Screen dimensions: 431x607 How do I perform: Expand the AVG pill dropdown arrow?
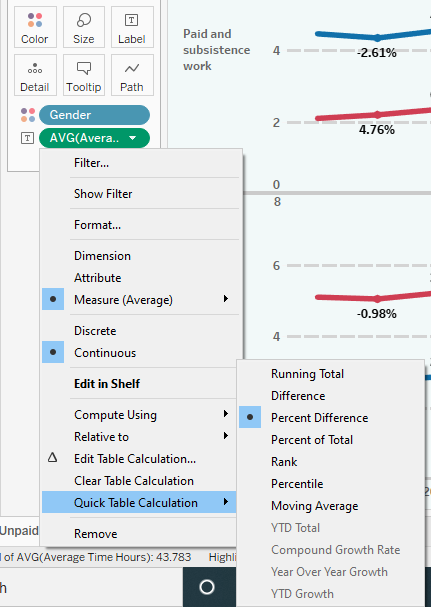click(x=132, y=138)
